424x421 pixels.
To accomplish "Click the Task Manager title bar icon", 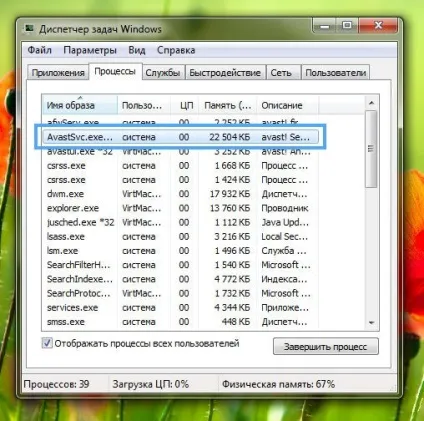I will [29, 29].
